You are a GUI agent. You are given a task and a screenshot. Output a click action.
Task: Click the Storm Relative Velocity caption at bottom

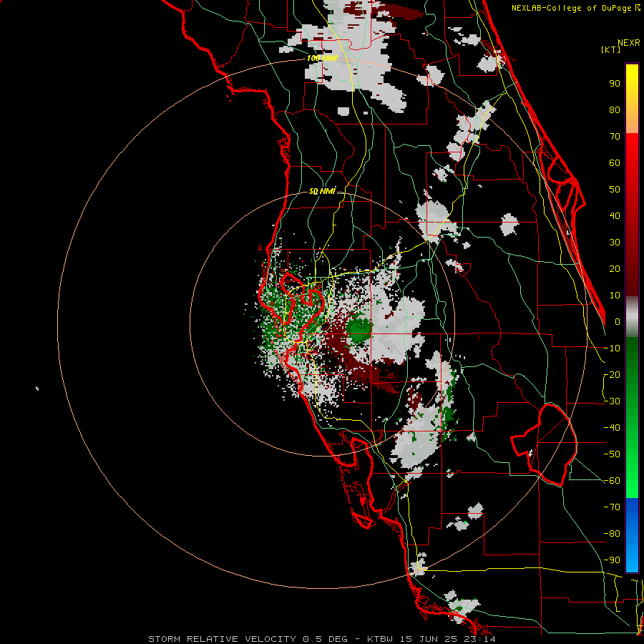point(321,639)
